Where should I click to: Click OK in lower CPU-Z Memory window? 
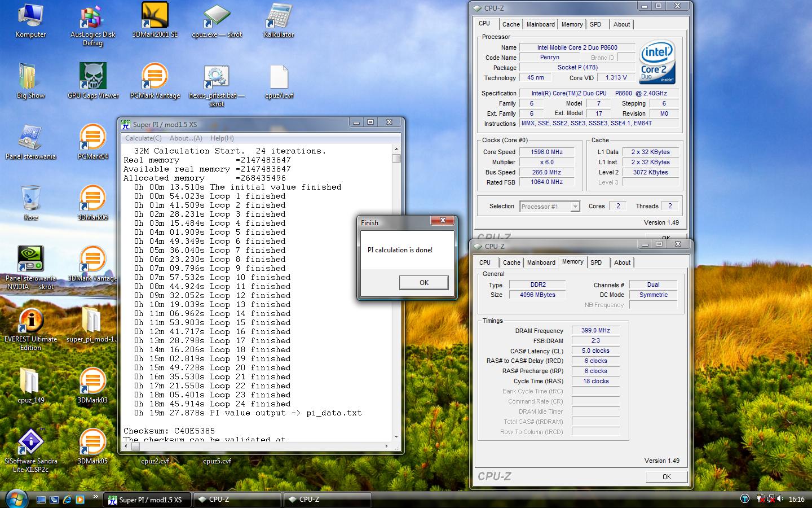click(x=667, y=476)
